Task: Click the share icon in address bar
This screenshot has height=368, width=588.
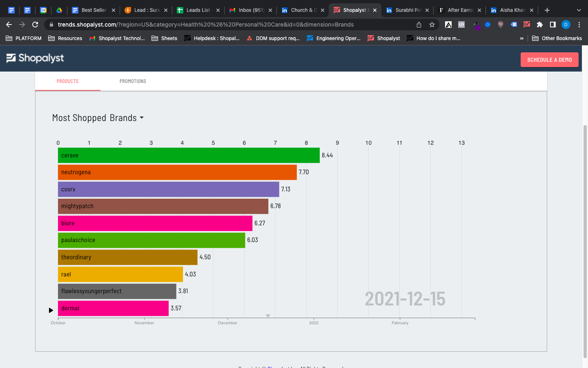Action: pyautogui.click(x=419, y=25)
